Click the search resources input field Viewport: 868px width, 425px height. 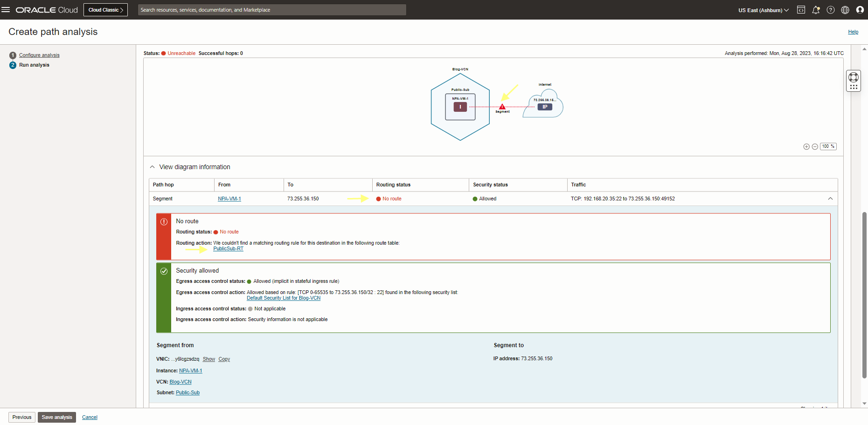click(272, 10)
